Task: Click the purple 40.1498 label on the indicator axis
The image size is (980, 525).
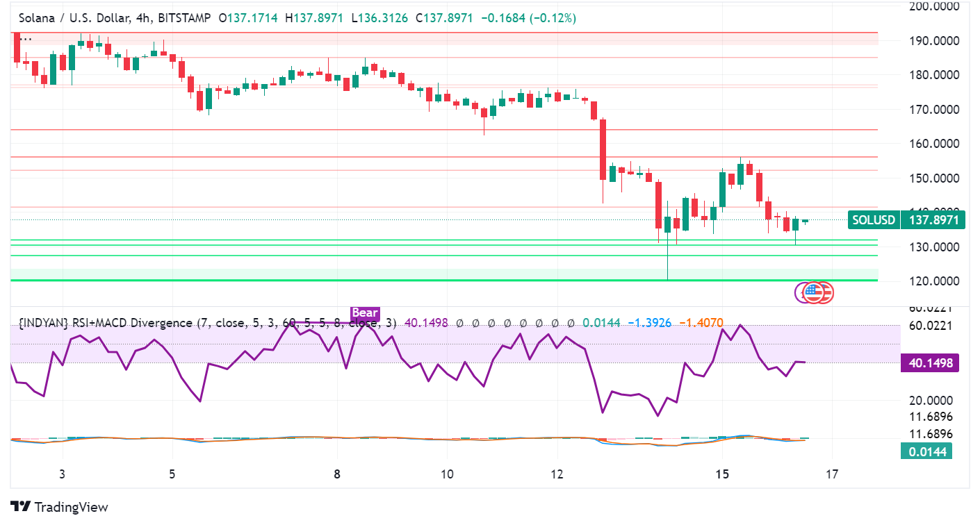Action: 930,362
